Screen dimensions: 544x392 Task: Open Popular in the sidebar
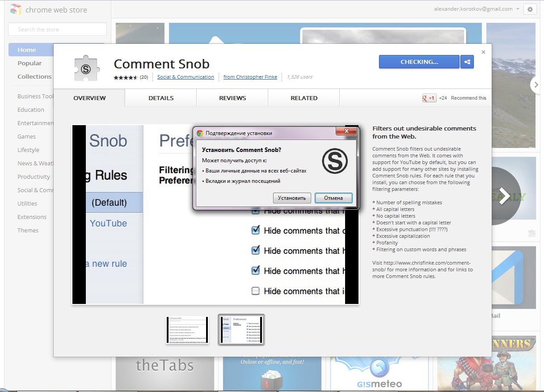click(x=30, y=63)
